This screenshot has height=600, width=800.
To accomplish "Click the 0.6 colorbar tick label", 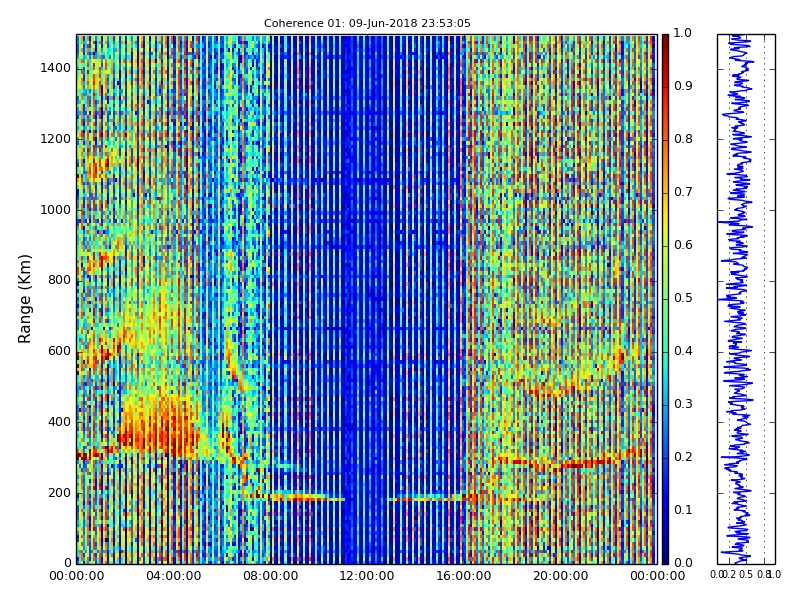I will click(x=683, y=245).
